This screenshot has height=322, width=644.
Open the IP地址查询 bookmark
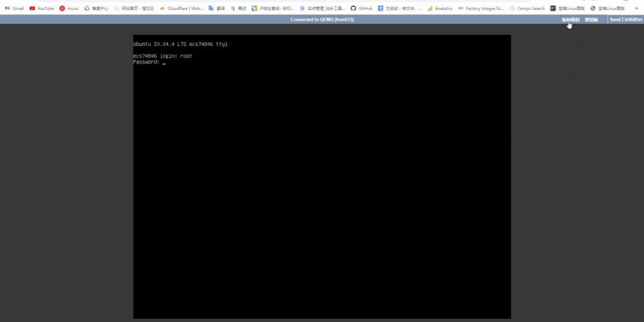click(272, 8)
